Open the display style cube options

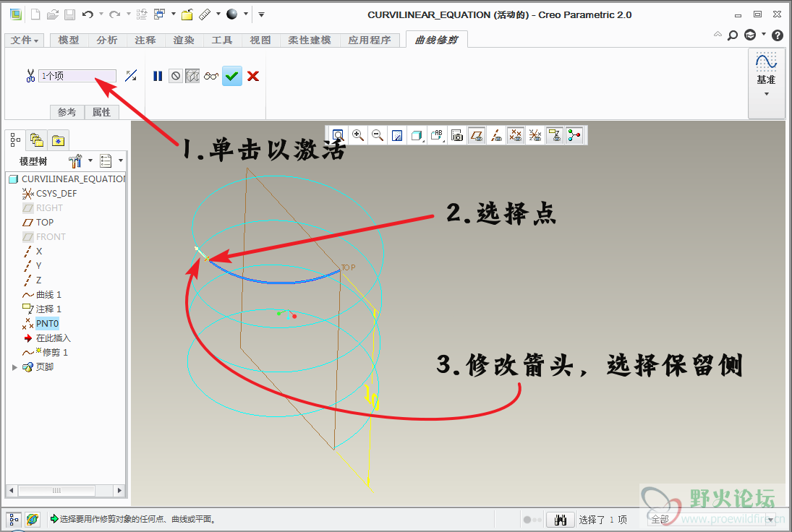coord(417,135)
